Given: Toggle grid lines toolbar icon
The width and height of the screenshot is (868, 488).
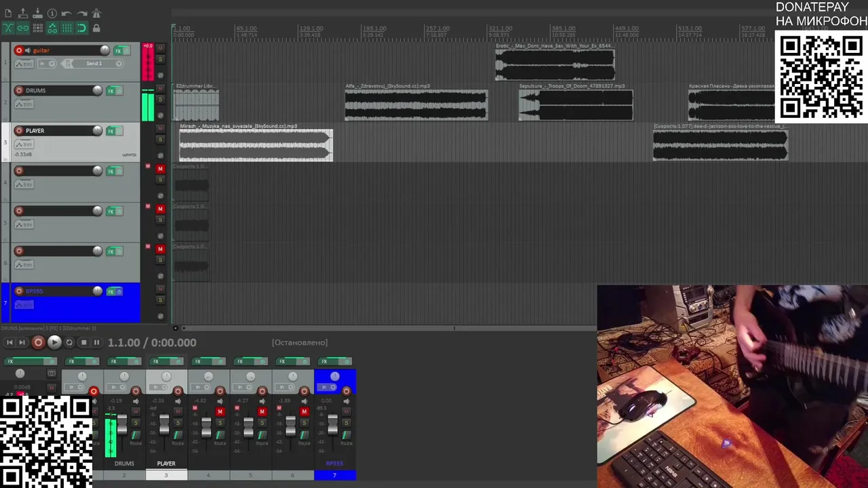Looking at the screenshot, I should 66,28.
